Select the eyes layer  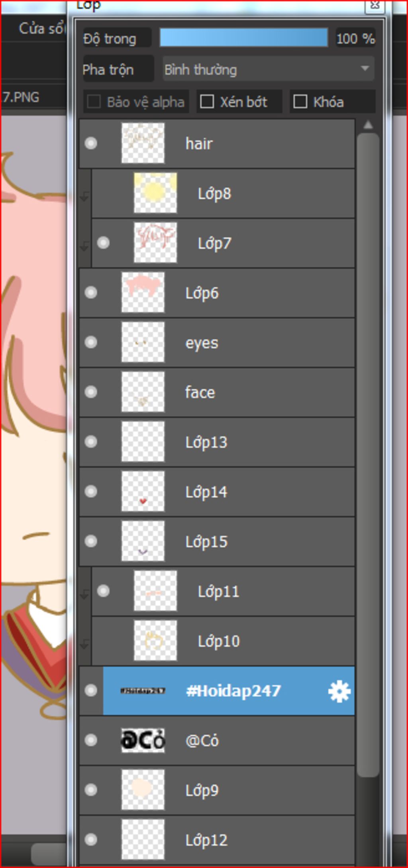(217, 343)
